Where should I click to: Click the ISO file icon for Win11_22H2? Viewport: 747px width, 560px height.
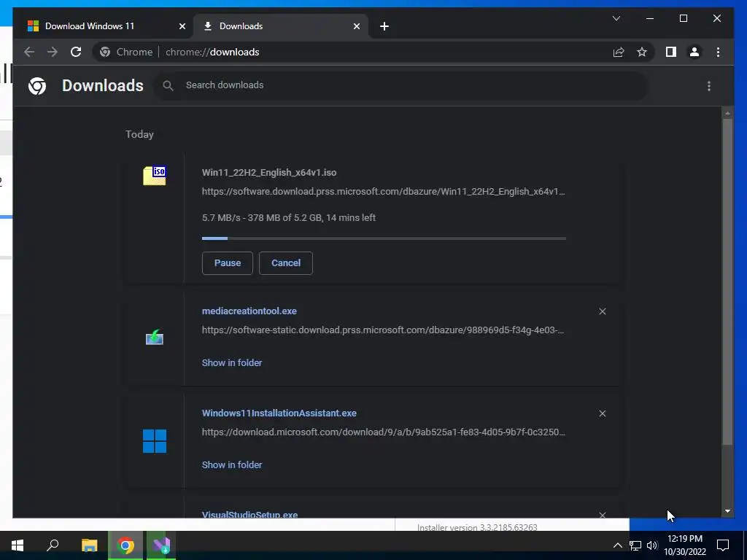[155, 175]
